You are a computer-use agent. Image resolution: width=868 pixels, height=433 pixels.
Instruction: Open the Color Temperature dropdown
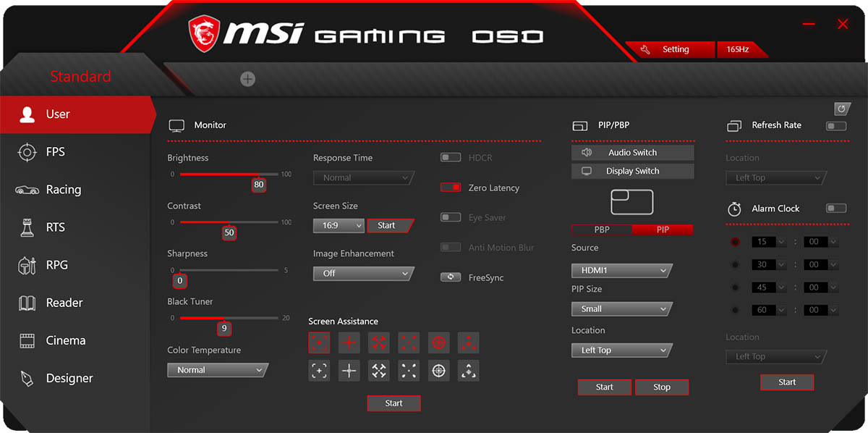(218, 370)
